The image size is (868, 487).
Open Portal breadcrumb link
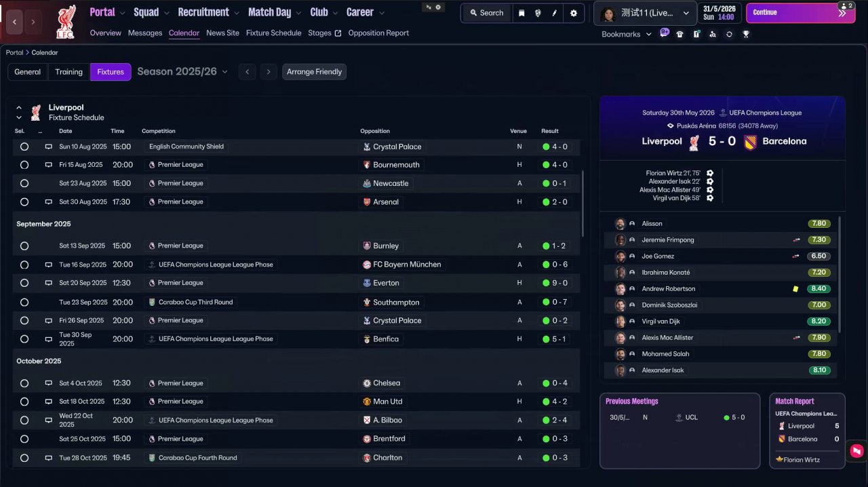click(14, 52)
